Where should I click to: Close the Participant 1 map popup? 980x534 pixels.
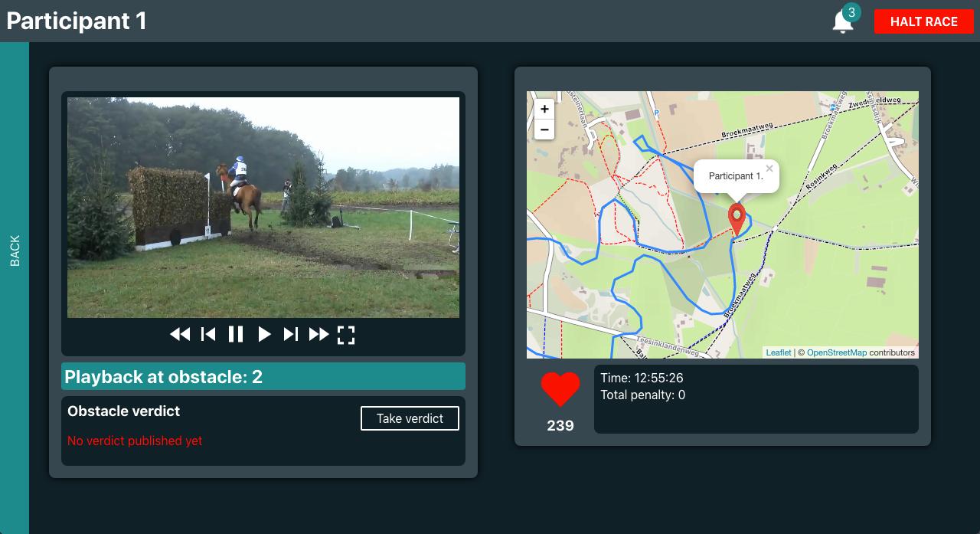click(x=769, y=169)
